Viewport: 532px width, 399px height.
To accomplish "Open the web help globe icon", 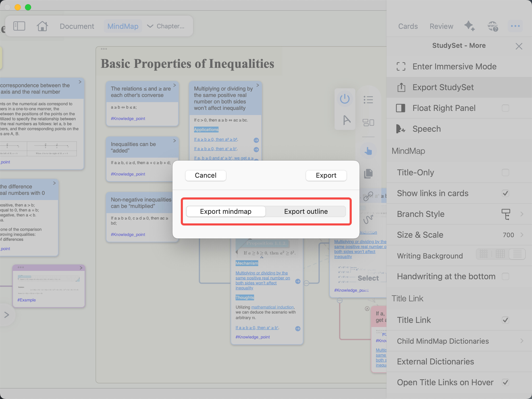I will (493, 26).
